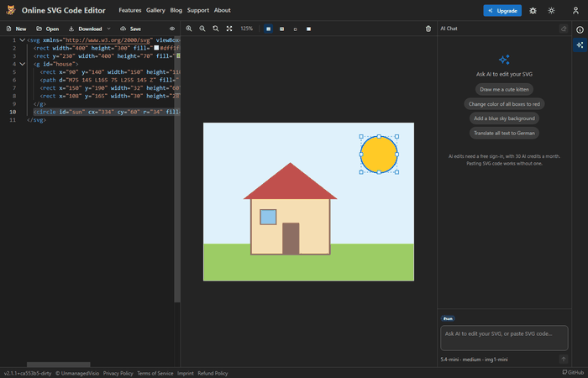
Task: Click the GitHub link in footer
Action: pos(573,372)
